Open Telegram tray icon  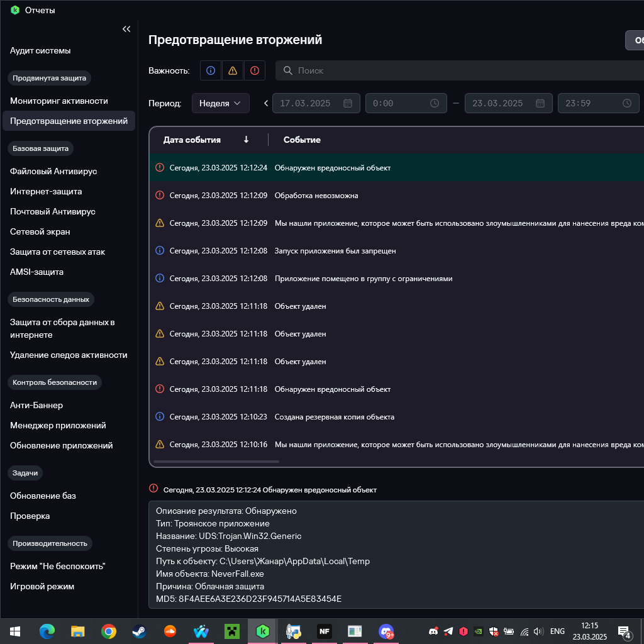click(x=448, y=631)
